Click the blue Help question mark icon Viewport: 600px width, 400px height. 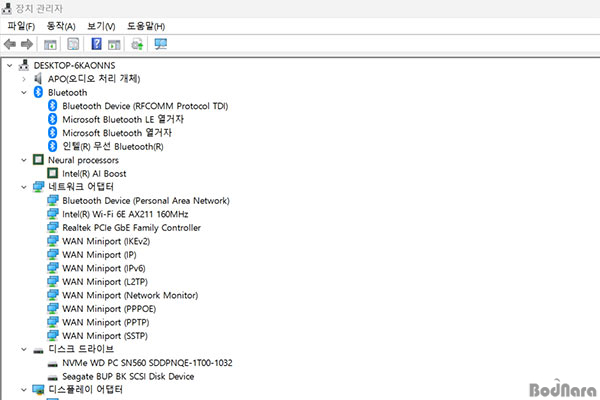tap(96, 44)
